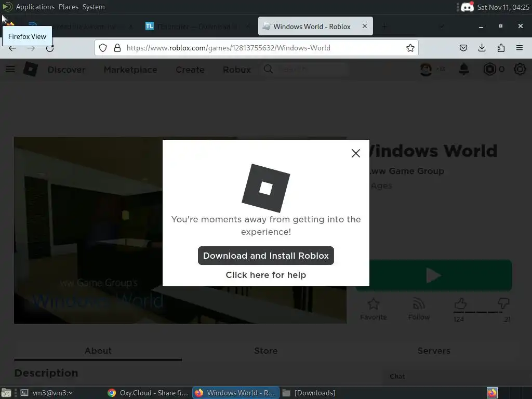Follow the Windows World game
The image size is (532, 399).
419,309
